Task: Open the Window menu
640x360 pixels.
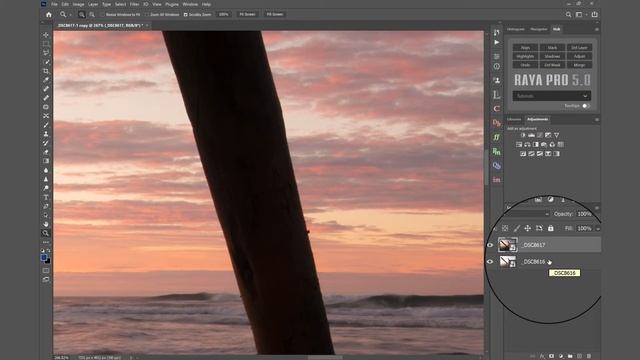Action: coord(190,4)
